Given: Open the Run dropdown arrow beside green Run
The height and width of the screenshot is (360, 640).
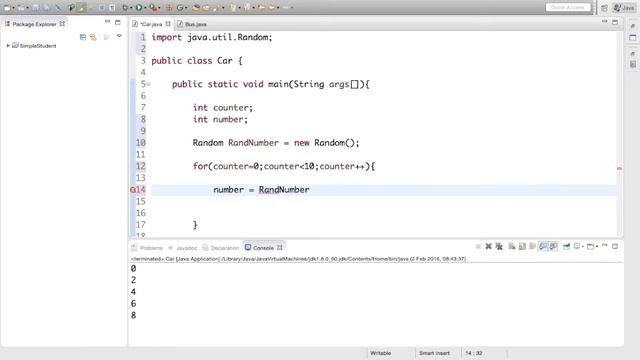Looking at the screenshot, I should (x=145, y=7).
